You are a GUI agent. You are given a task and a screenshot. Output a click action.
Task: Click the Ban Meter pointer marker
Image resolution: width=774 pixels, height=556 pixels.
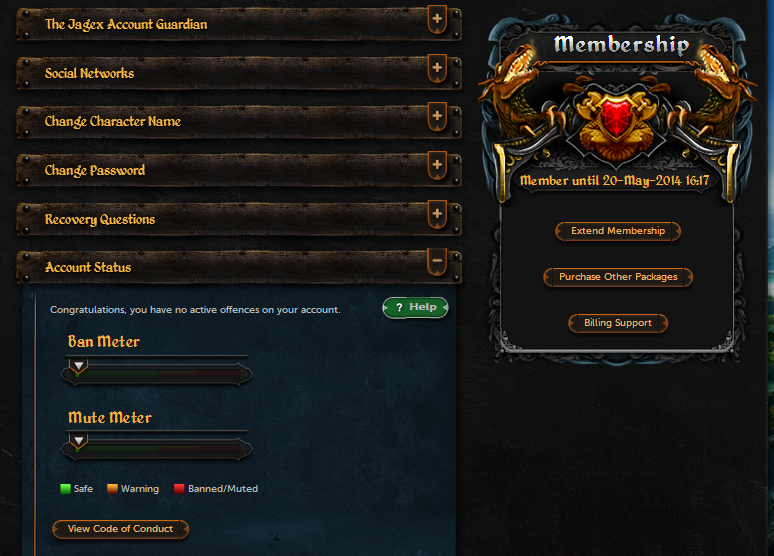point(78,366)
